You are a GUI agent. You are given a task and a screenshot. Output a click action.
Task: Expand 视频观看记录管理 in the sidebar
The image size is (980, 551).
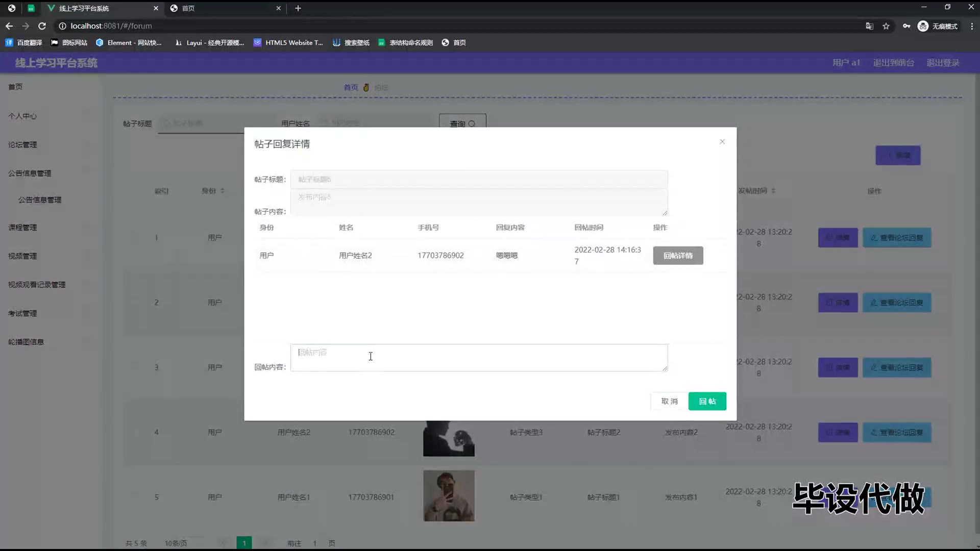(37, 285)
